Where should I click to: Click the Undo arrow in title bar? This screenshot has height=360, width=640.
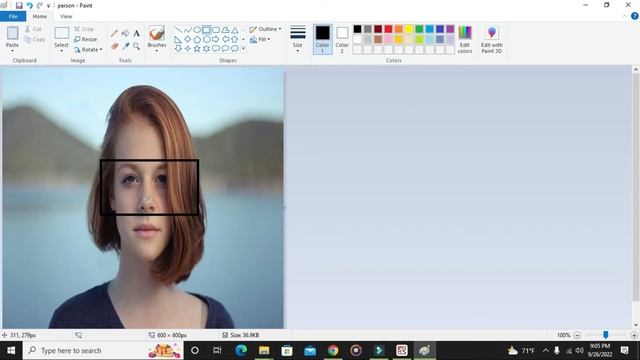(x=29, y=5)
